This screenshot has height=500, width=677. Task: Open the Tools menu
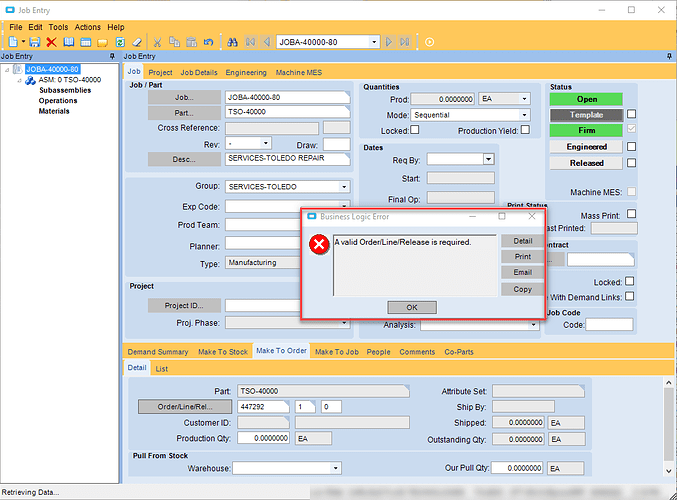[x=58, y=27]
